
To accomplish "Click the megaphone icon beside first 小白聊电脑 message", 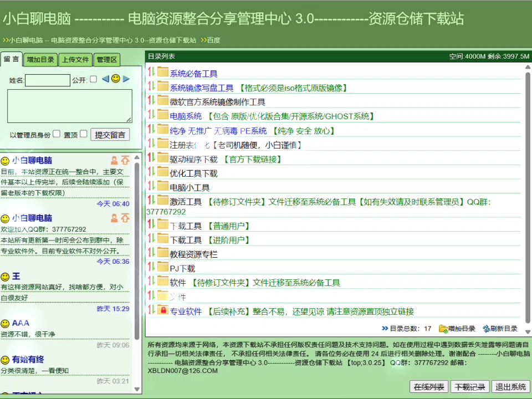I will pos(125,161).
